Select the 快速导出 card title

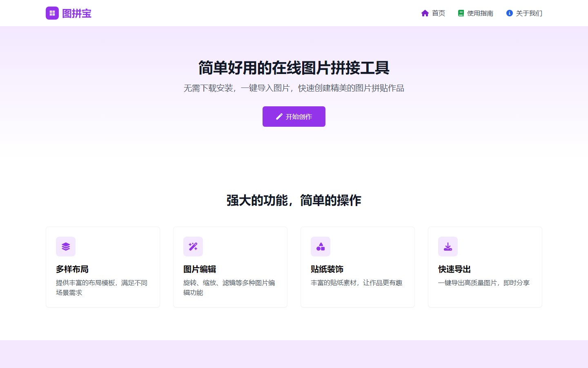click(x=454, y=269)
